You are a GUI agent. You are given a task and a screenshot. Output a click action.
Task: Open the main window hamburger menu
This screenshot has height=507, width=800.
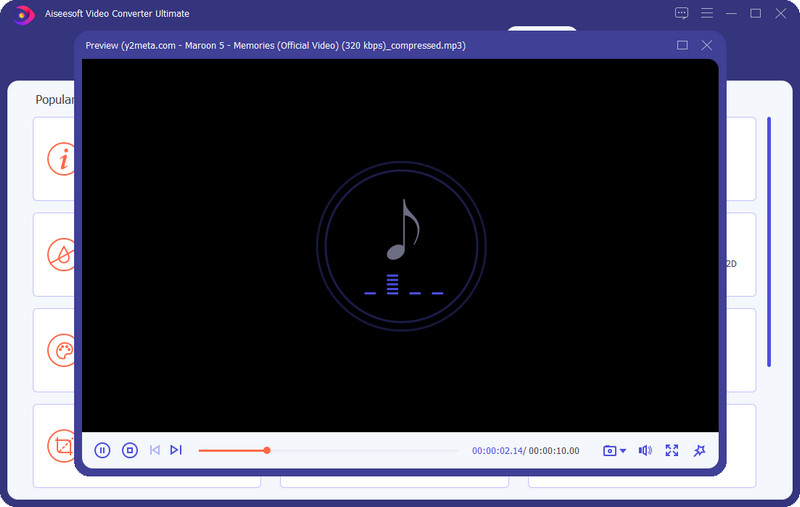point(707,13)
